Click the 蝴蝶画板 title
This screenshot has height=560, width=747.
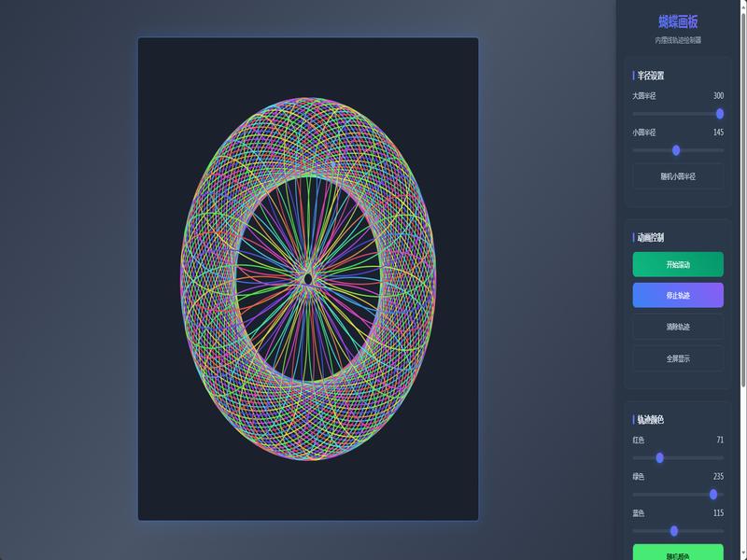pos(678,21)
